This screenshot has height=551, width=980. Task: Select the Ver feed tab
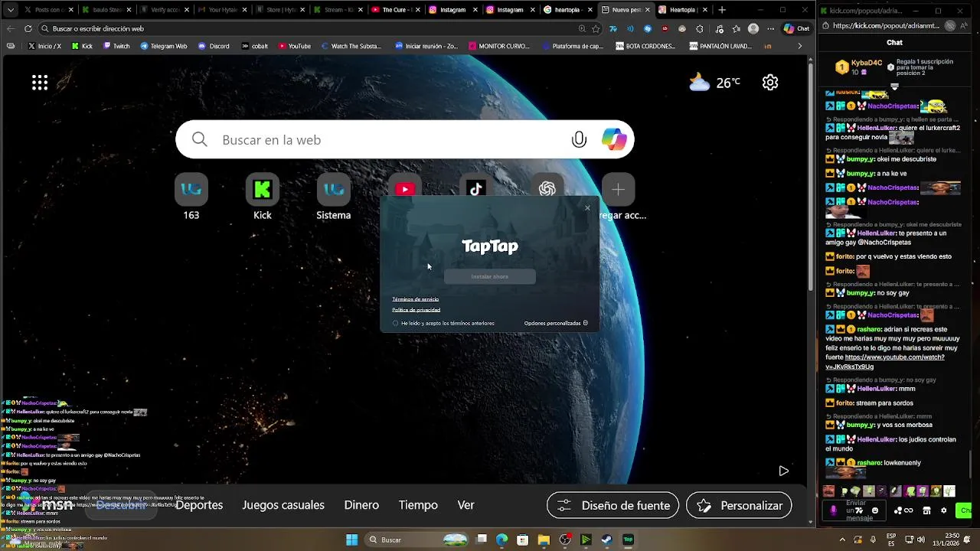[x=465, y=505]
